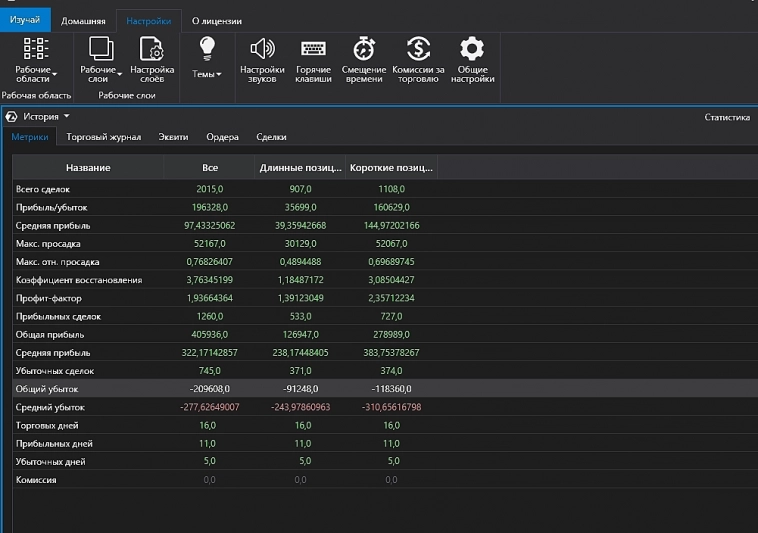The image size is (758, 533).
Task: Click the Изучай button
Action: pos(25,20)
